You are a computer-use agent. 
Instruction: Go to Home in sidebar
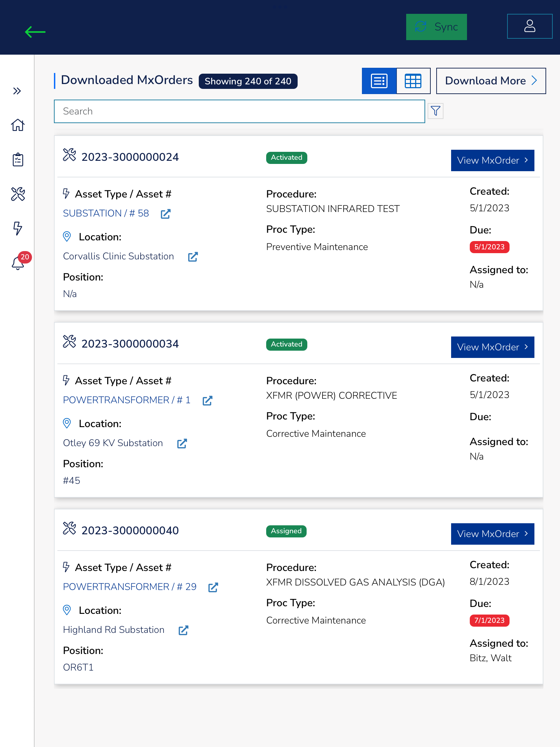tap(18, 125)
